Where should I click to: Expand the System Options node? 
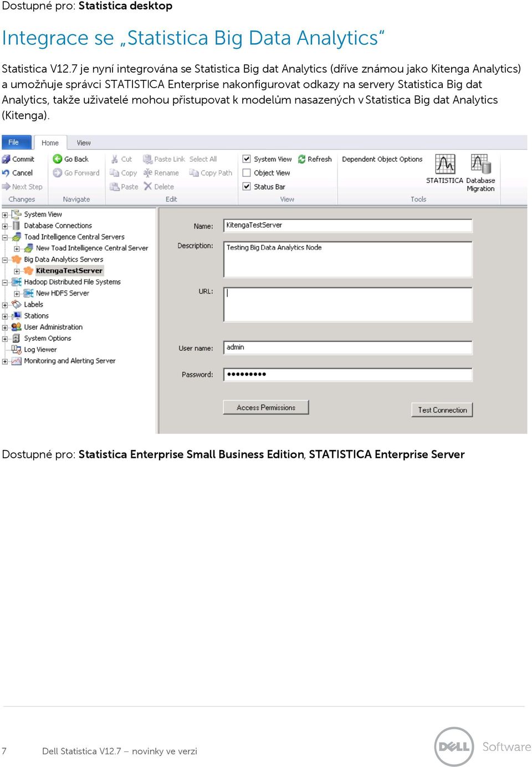pos(5,339)
